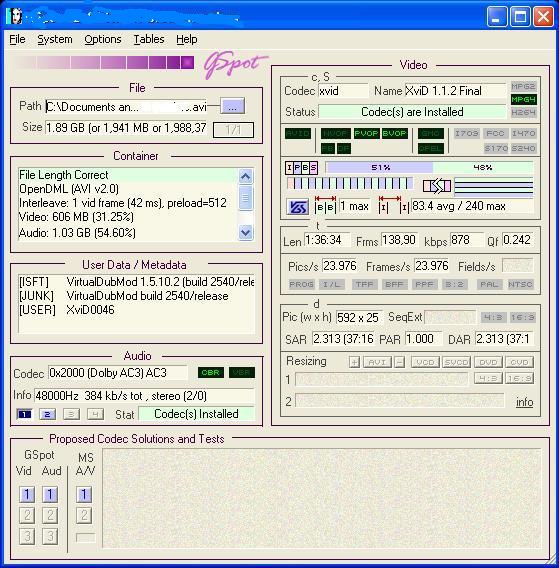The width and height of the screenshot is (559, 568).
Task: Click into the file Path field
Action: tap(126, 106)
